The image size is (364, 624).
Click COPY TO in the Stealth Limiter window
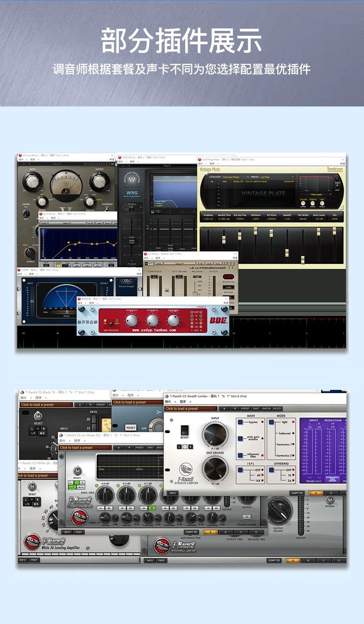(297, 493)
